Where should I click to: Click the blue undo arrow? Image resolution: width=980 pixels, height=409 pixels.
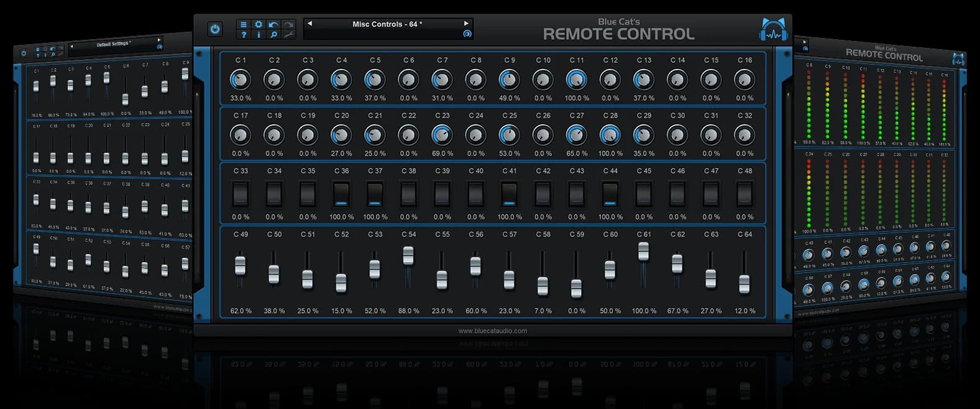(273, 24)
